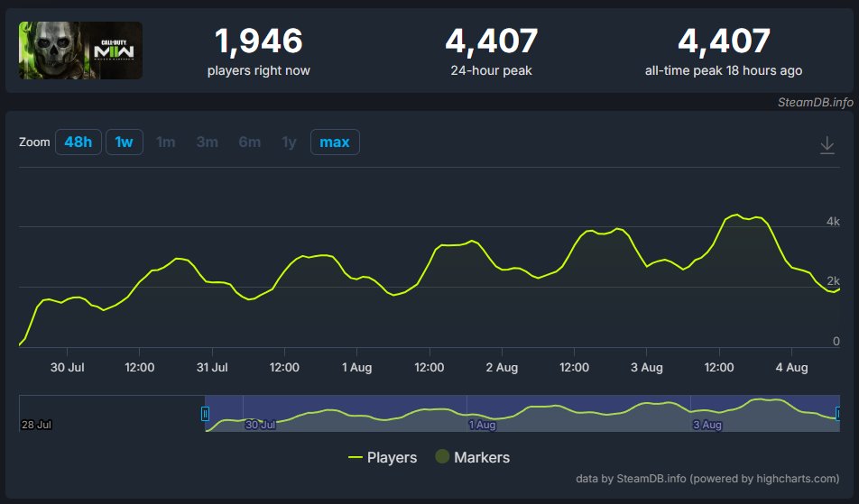Click the 30 Jul x-axis label

click(x=68, y=368)
